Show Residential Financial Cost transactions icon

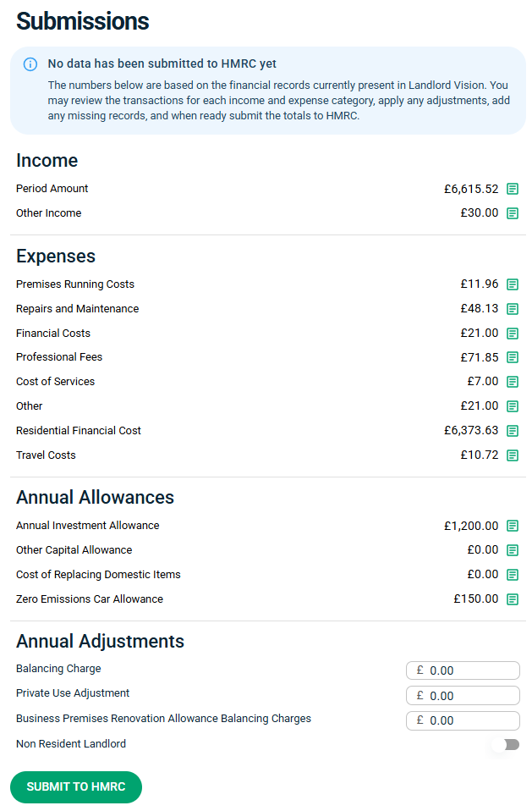coord(512,431)
